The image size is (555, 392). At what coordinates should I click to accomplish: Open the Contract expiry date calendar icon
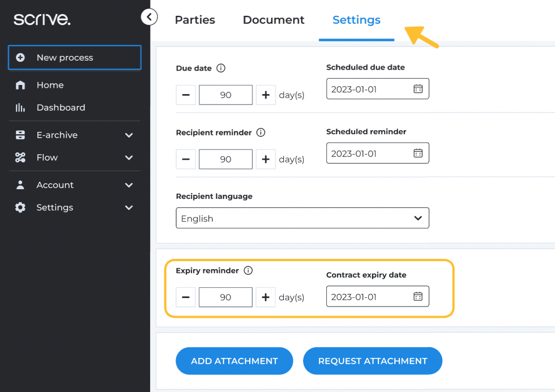pos(418,297)
